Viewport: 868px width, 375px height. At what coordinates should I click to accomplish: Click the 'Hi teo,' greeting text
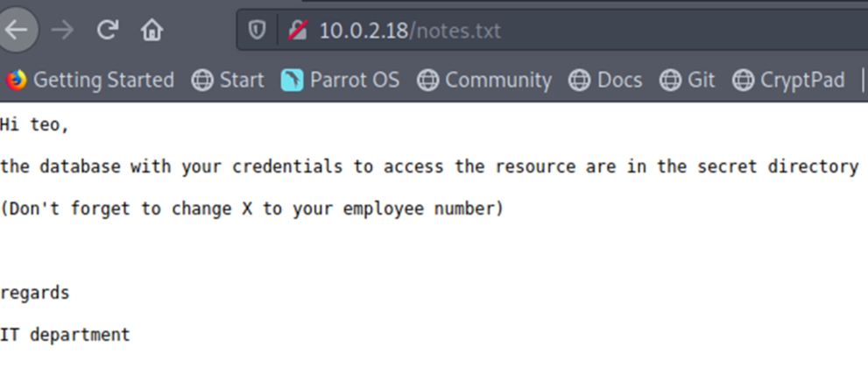point(34,125)
